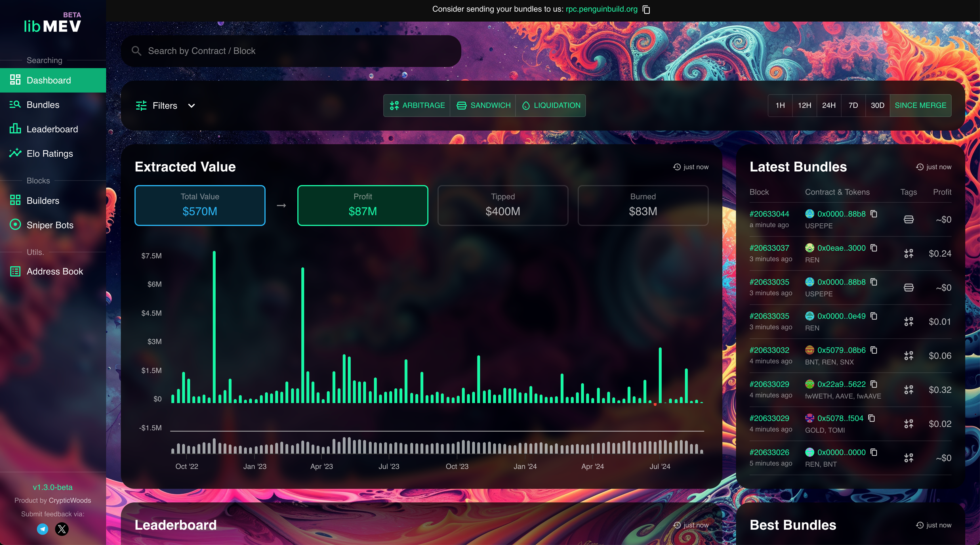Open block #20633032
This screenshot has width=980, height=545.
click(x=769, y=350)
